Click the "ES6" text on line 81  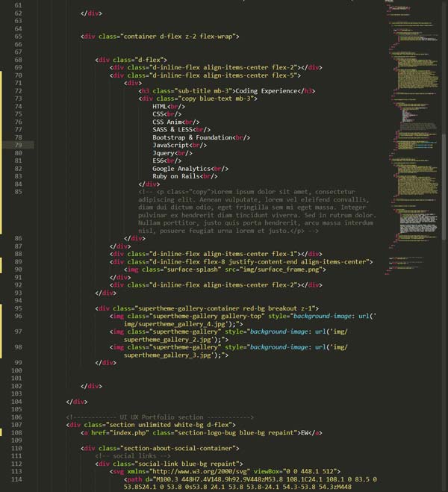[x=158, y=161]
